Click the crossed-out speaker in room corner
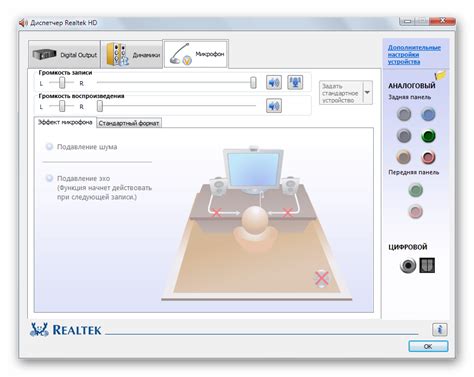This screenshot has height=377, width=474. pyautogui.click(x=322, y=279)
